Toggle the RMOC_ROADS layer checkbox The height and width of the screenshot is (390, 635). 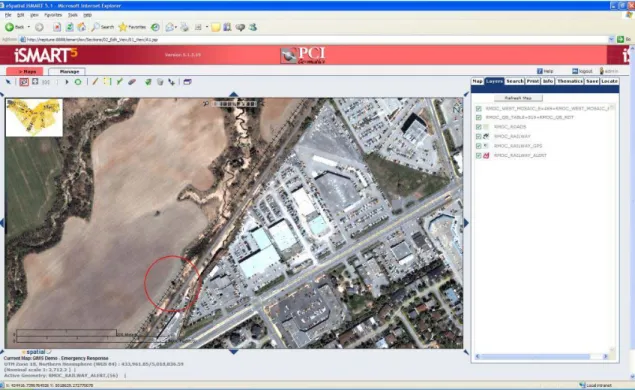click(x=479, y=127)
